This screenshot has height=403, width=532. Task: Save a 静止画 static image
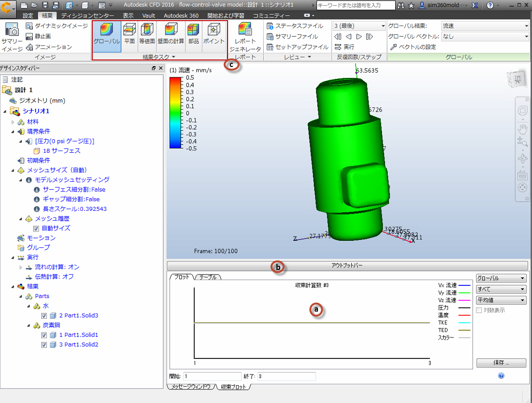coord(38,37)
